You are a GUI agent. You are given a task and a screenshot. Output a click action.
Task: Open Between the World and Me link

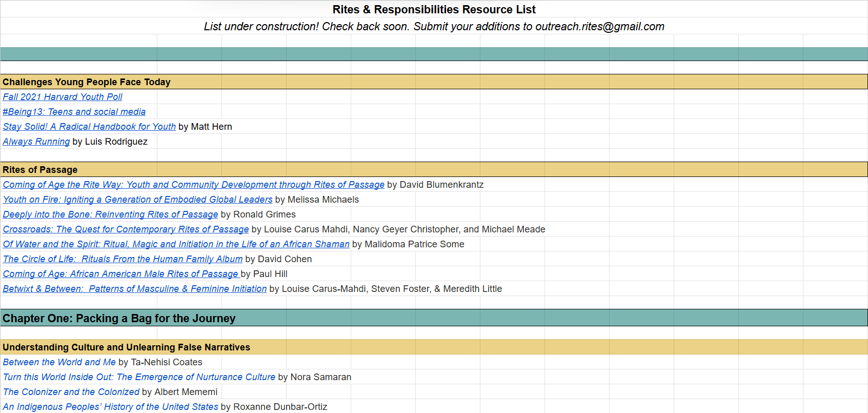click(x=59, y=362)
